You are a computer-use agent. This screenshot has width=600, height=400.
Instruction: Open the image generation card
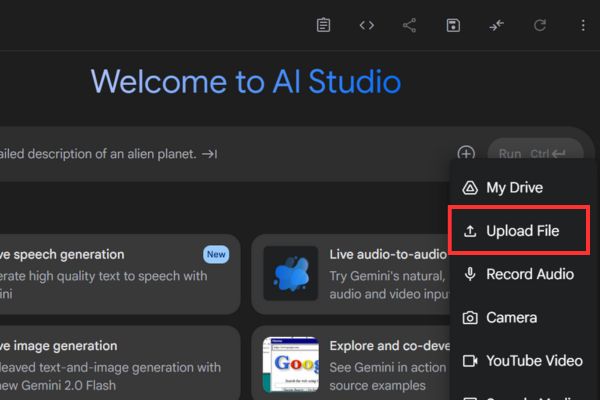click(120, 363)
